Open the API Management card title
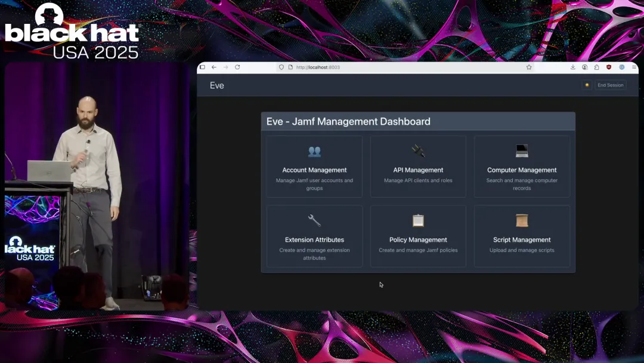Image resolution: width=644 pixels, height=363 pixels. [418, 170]
